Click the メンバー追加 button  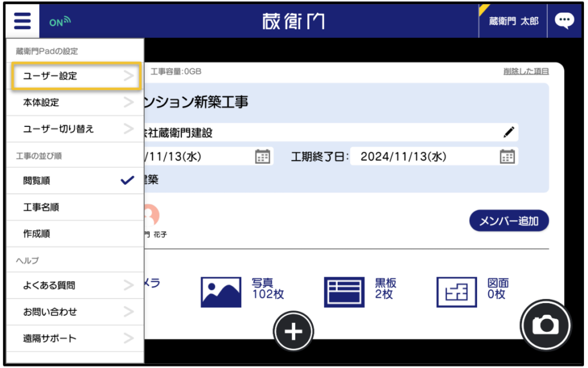509,221
